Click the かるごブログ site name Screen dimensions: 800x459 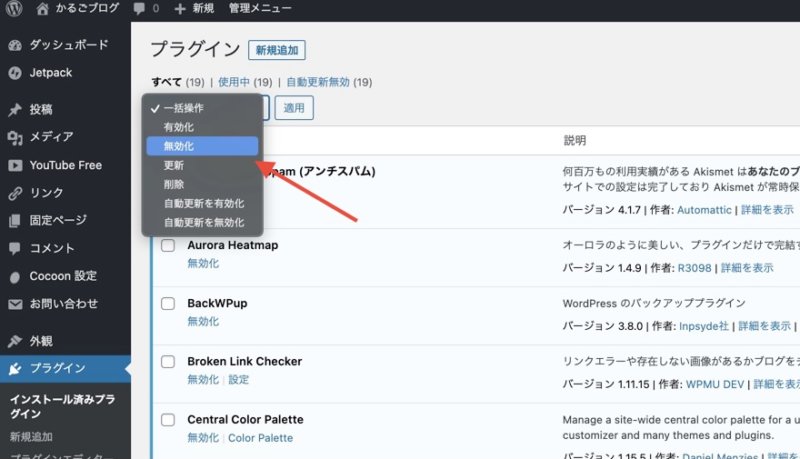tap(87, 9)
